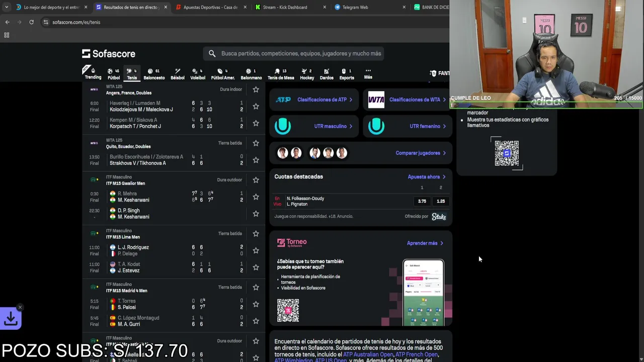Favorite the T. A. Kodat match
Viewport: 644px width, 362px height.
256,267
